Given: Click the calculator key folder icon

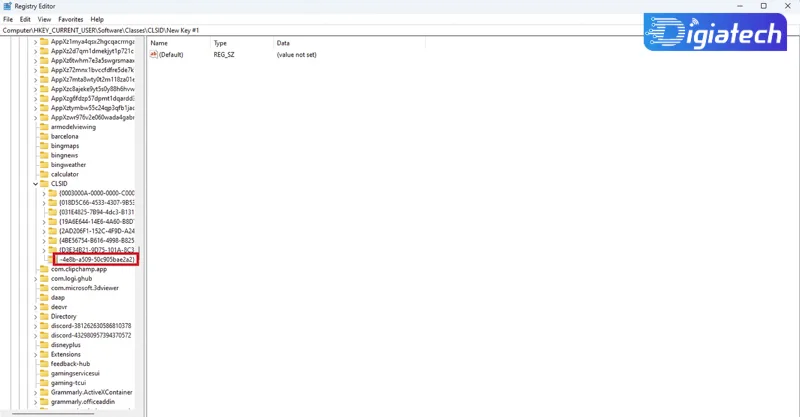Looking at the screenshot, I should [x=44, y=174].
